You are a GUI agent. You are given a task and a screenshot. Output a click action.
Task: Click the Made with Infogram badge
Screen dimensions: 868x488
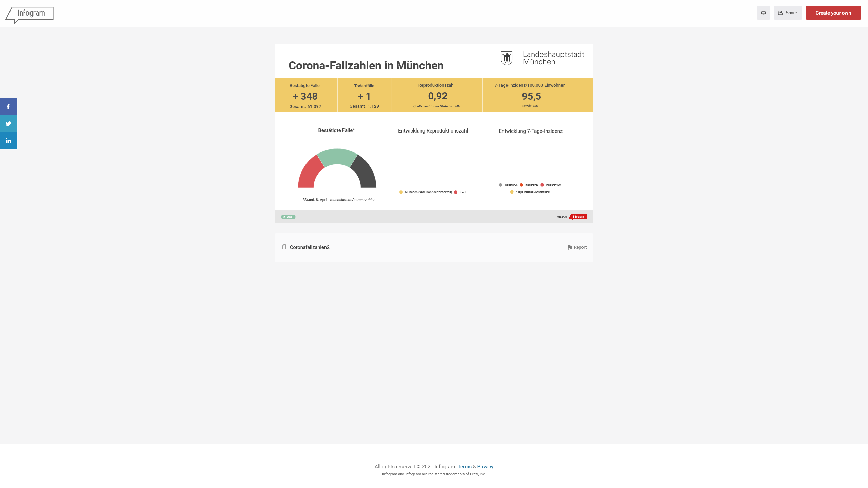pos(578,217)
